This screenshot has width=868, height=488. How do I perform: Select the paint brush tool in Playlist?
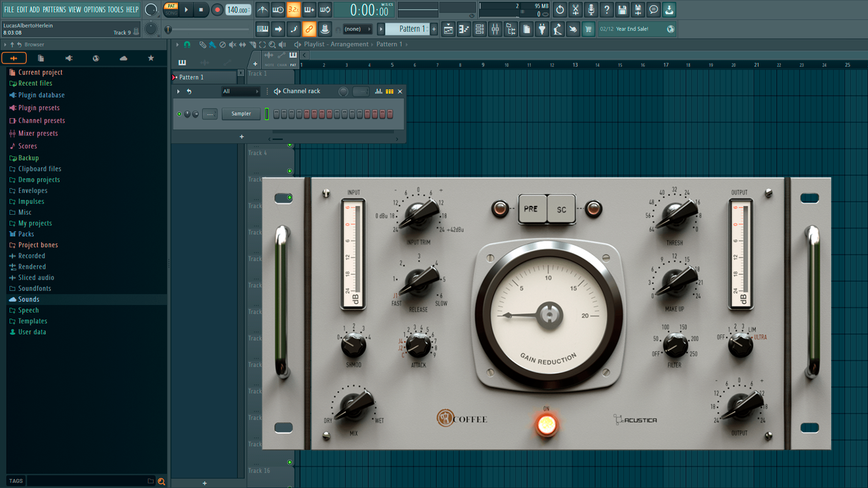point(212,44)
